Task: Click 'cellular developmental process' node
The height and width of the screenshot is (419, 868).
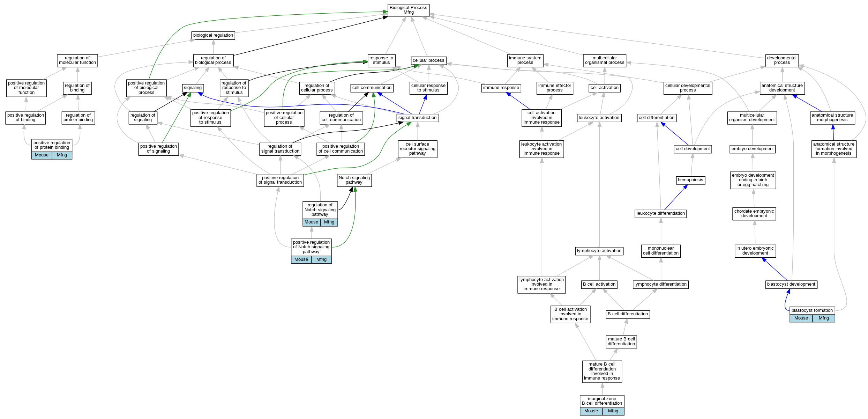Action: coord(688,88)
